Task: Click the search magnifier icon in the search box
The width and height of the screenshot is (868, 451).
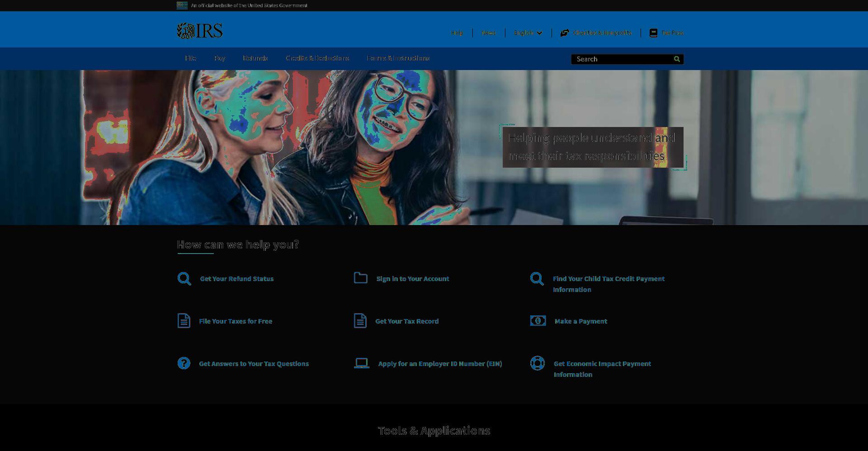Action: click(677, 59)
